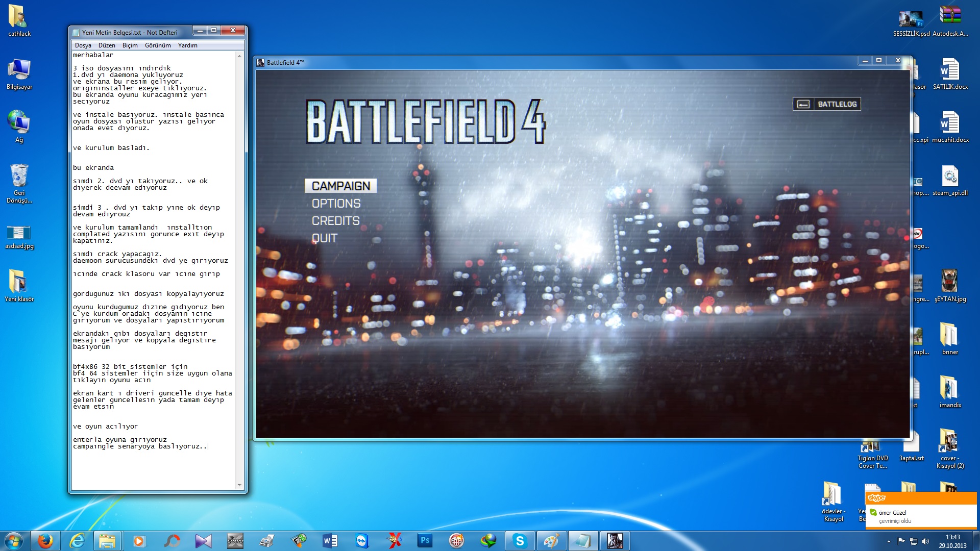Open OPTIONS in the Battlefield 4 menu
The image size is (980, 551).
tap(336, 204)
